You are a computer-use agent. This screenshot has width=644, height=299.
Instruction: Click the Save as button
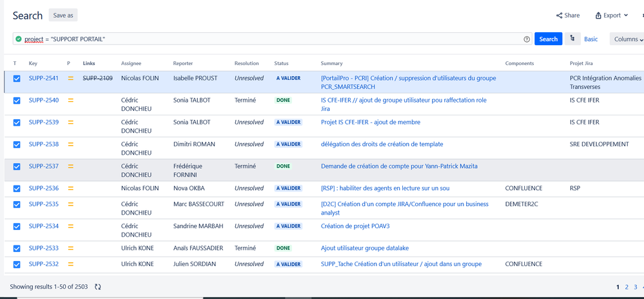click(63, 15)
